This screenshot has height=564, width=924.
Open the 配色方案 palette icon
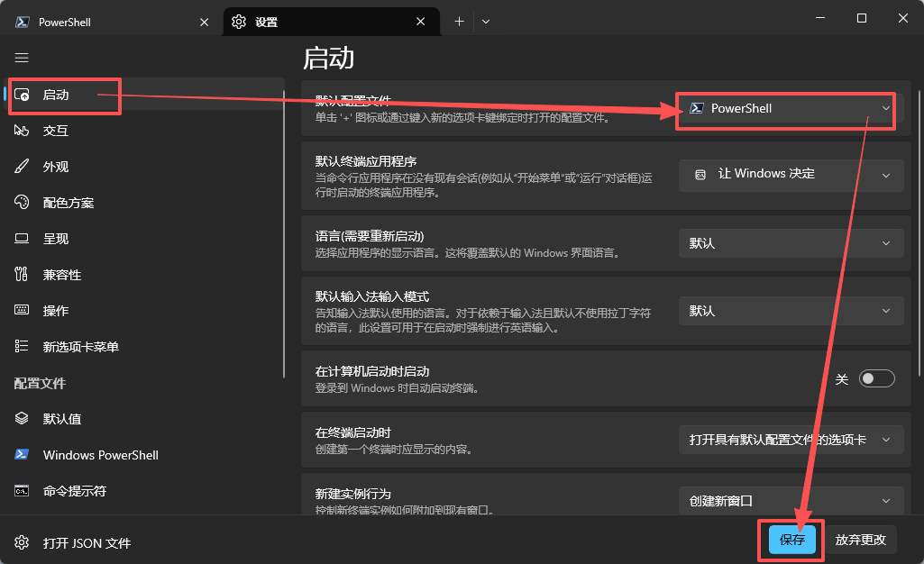pyautogui.click(x=22, y=202)
